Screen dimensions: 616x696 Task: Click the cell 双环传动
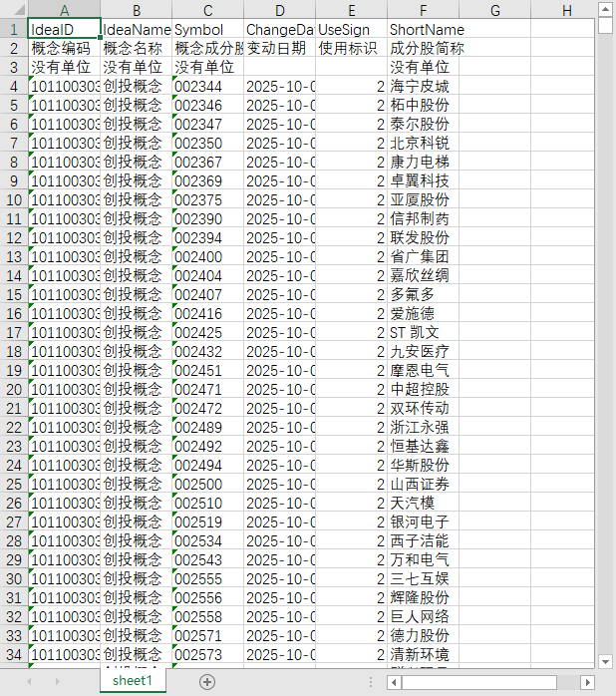pos(423,408)
